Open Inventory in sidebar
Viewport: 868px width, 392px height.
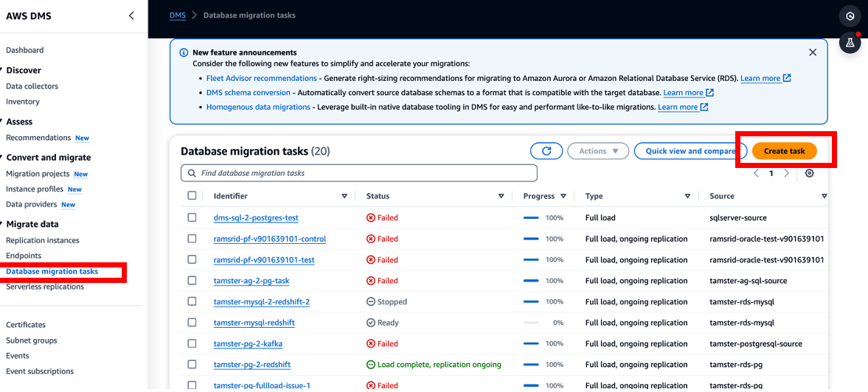(x=23, y=102)
